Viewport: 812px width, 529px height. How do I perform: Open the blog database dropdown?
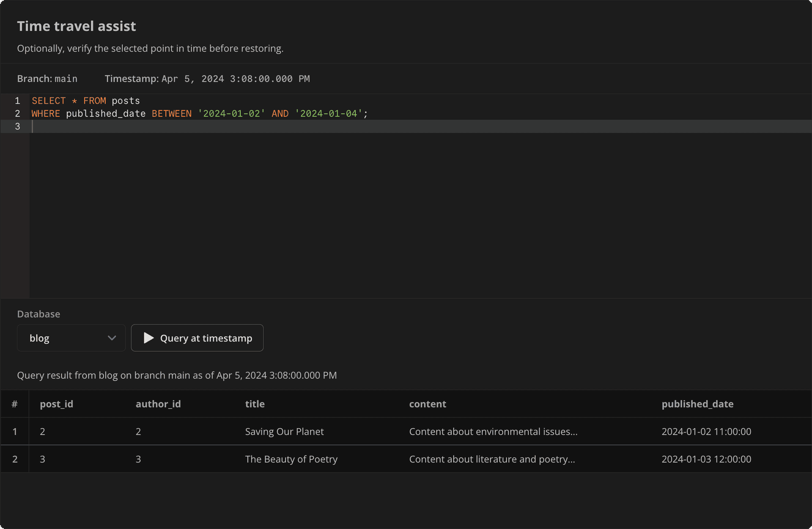click(71, 338)
